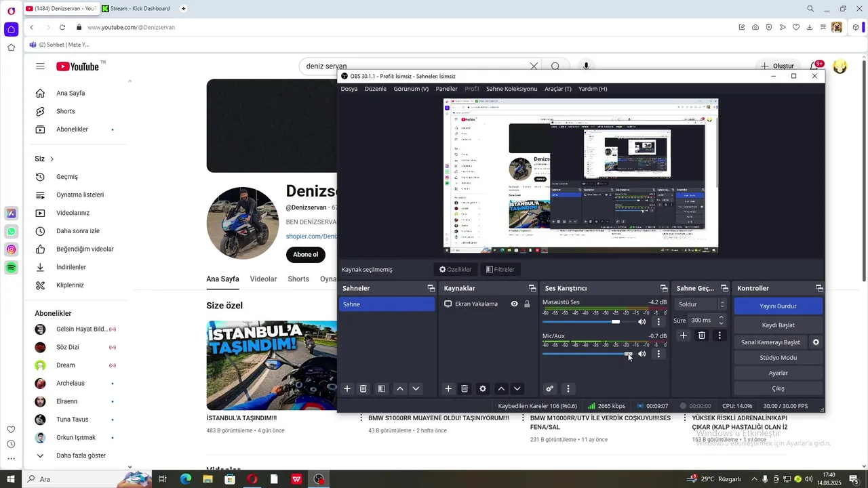
Task: Click Çıkış button in OBS
Action: point(778,388)
